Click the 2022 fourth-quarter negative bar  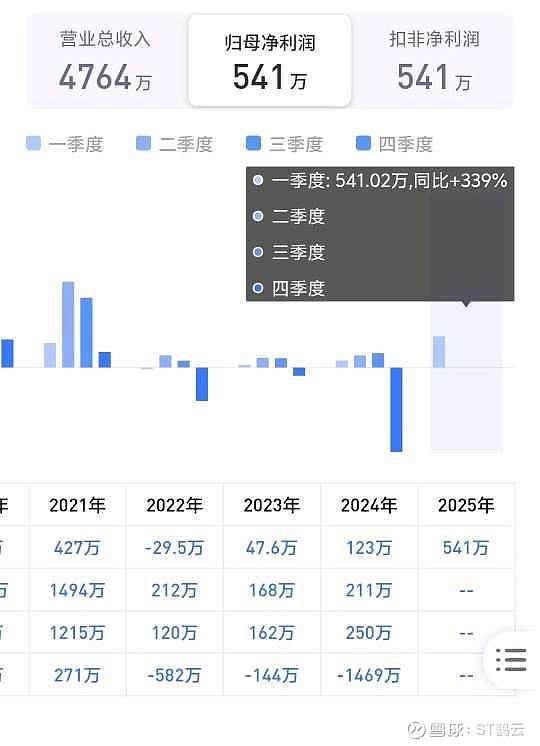click(x=202, y=384)
